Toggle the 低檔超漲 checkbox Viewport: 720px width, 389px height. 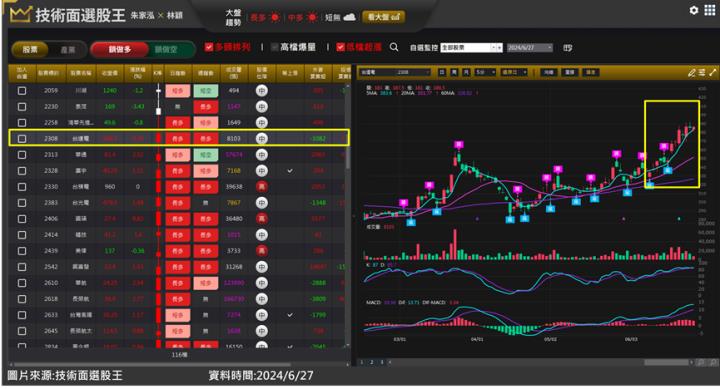point(340,47)
